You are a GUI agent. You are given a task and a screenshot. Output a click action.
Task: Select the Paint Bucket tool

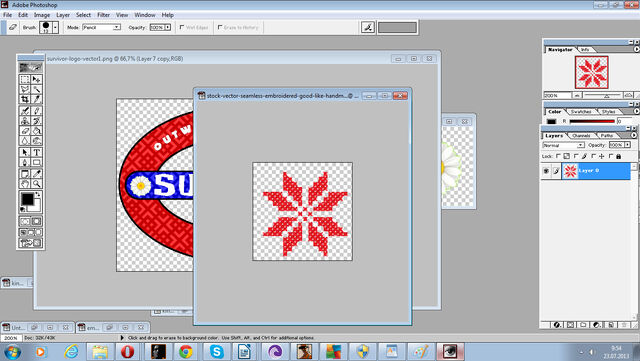point(36,131)
